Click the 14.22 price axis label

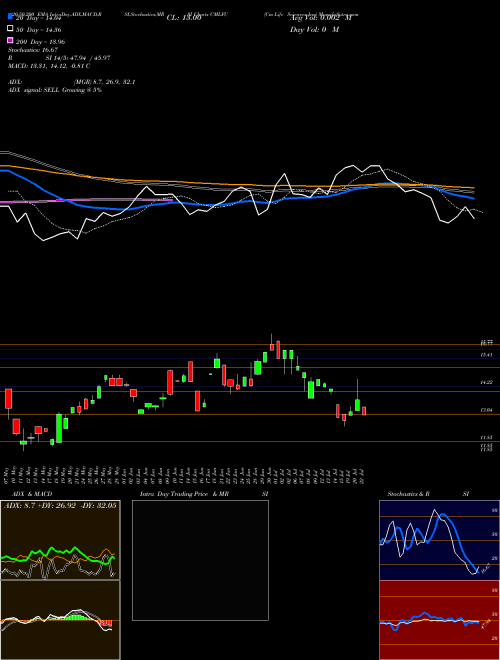487,382
